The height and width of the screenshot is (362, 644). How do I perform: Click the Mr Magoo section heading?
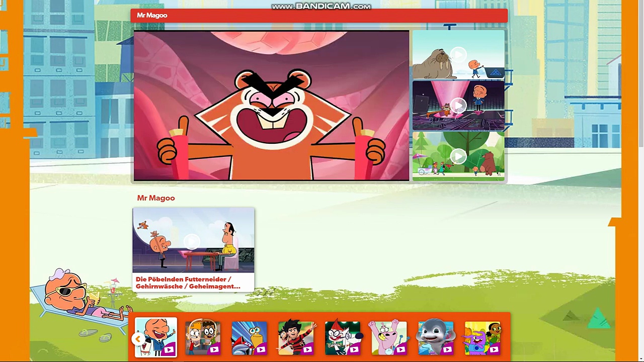(x=156, y=198)
